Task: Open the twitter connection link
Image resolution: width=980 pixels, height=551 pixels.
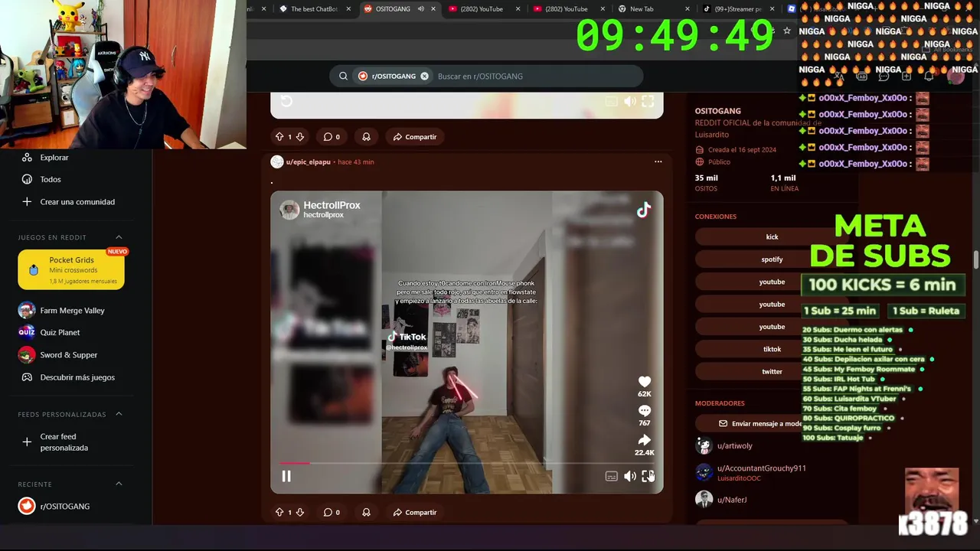Action: (x=772, y=372)
